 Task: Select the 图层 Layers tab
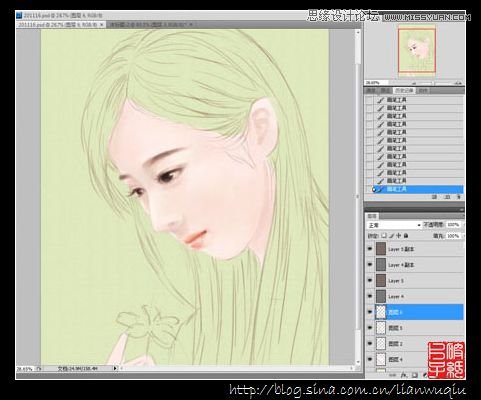point(372,216)
